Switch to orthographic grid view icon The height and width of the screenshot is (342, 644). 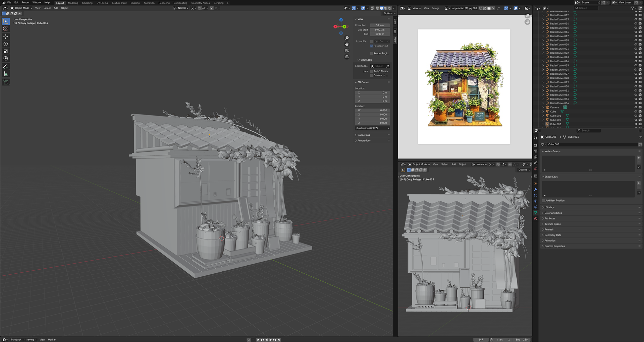coord(347,57)
